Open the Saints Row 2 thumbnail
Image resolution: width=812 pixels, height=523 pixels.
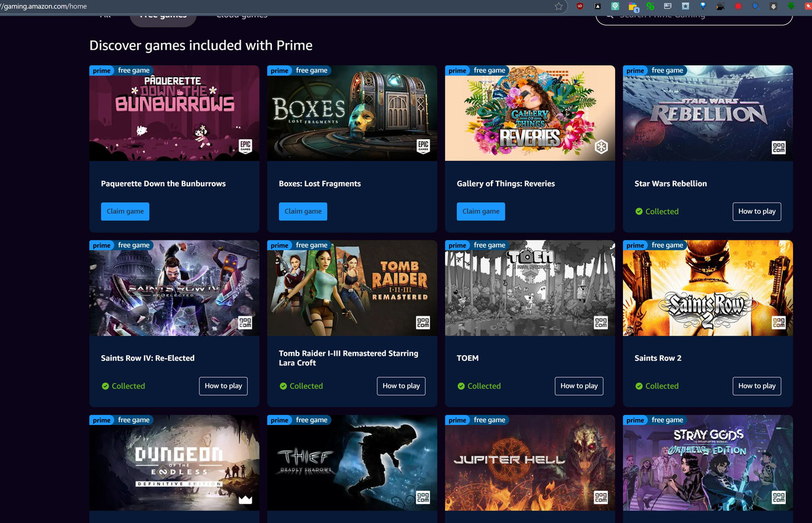click(x=708, y=288)
